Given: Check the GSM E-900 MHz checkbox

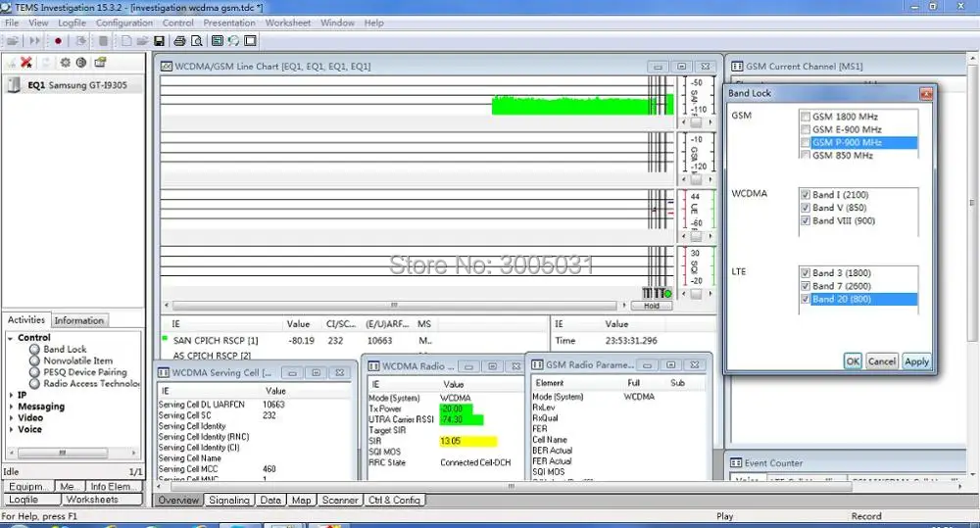Looking at the screenshot, I should pyautogui.click(x=806, y=129).
